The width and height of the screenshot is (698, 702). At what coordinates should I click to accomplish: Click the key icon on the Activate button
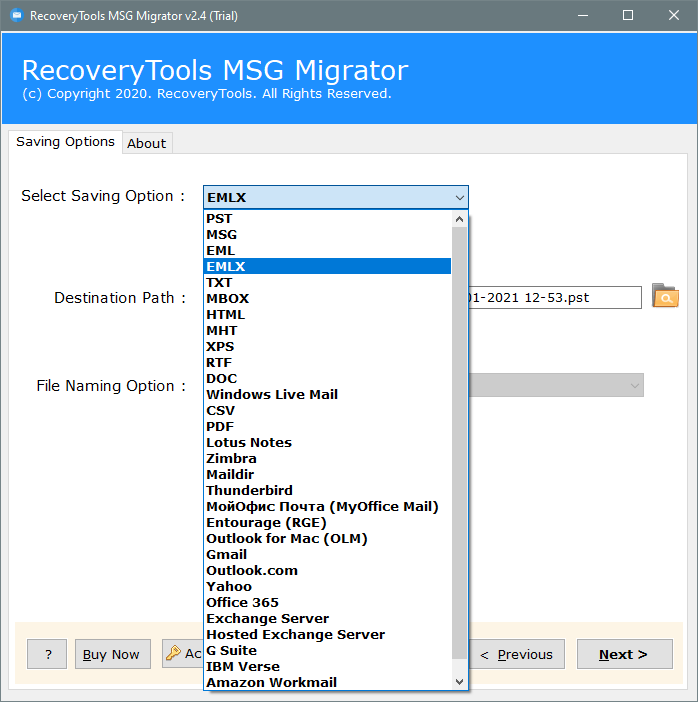click(x=173, y=653)
